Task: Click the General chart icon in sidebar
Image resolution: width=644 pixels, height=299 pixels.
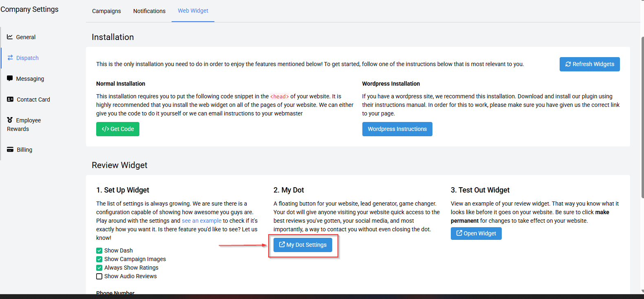Action: (x=10, y=37)
